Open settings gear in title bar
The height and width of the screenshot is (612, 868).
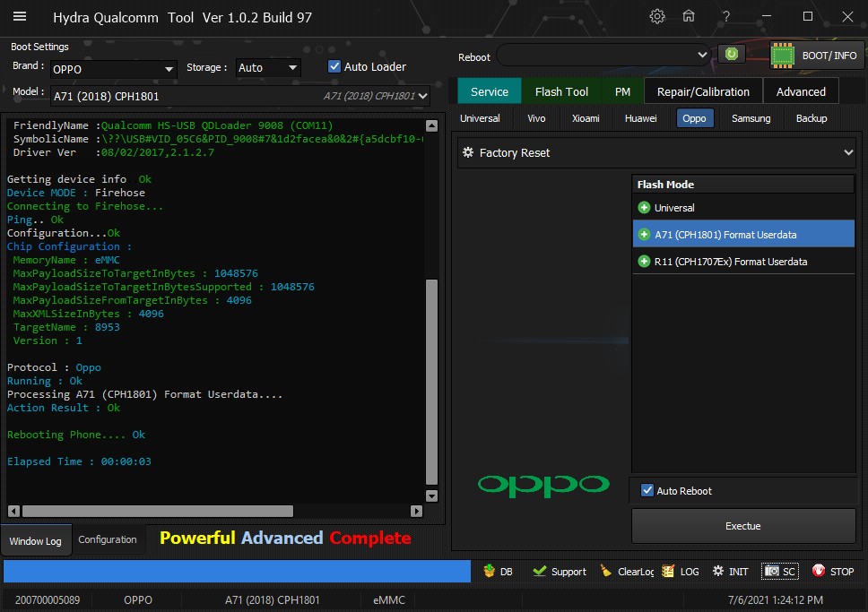[x=657, y=17]
